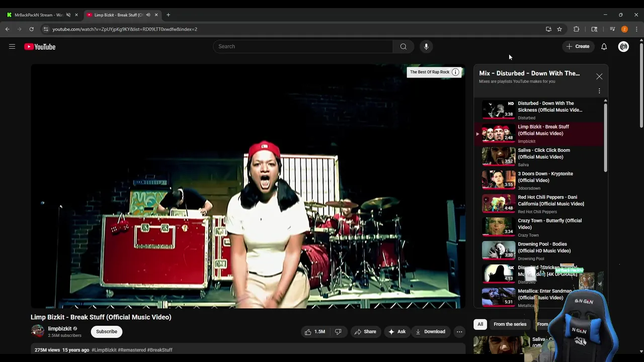Play Saliva - Click Click Boom from the Mix playlist
Image resolution: width=644 pixels, height=362 pixels.
pyautogui.click(x=539, y=157)
